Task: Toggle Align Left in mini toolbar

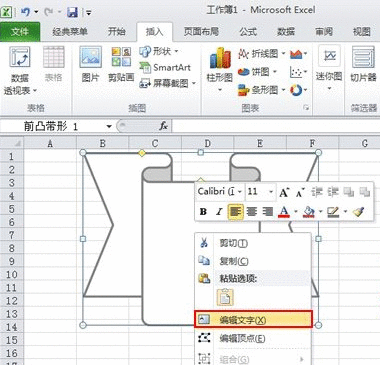Action: (235, 212)
